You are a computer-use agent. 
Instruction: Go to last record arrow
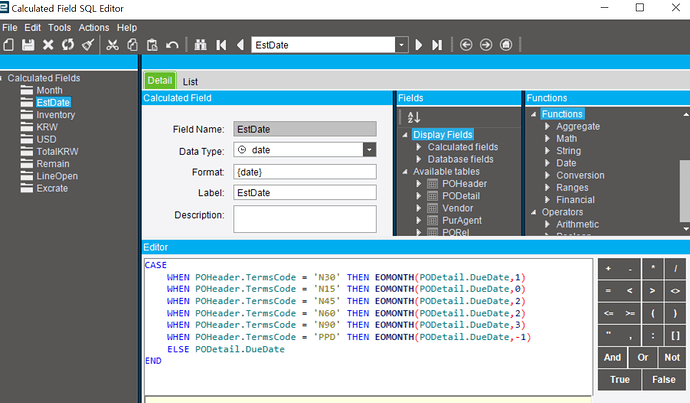(x=436, y=45)
